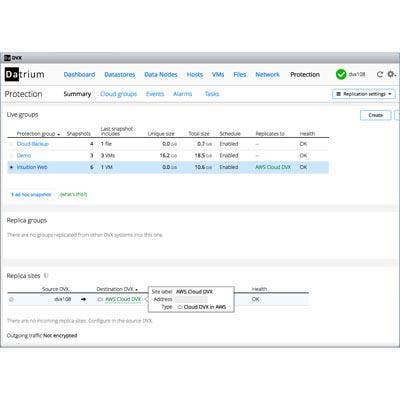Open the Replication settings dropdown

pos(364,94)
